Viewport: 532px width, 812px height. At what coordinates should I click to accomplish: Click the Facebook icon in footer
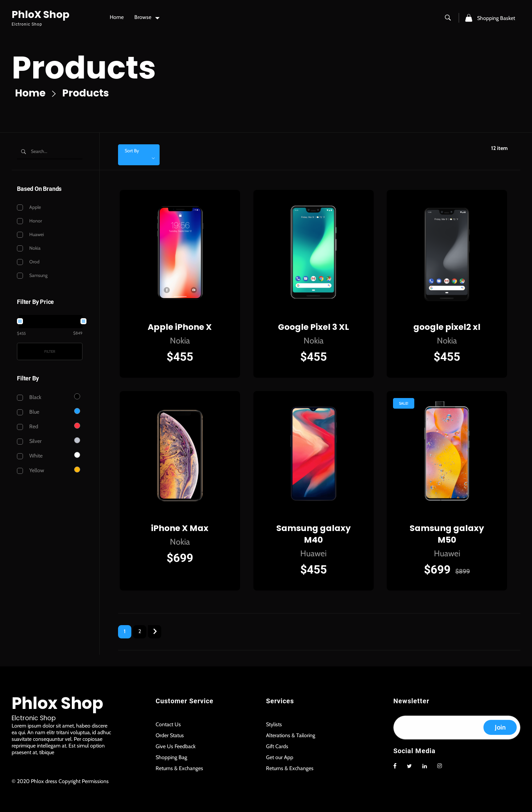pos(395,765)
